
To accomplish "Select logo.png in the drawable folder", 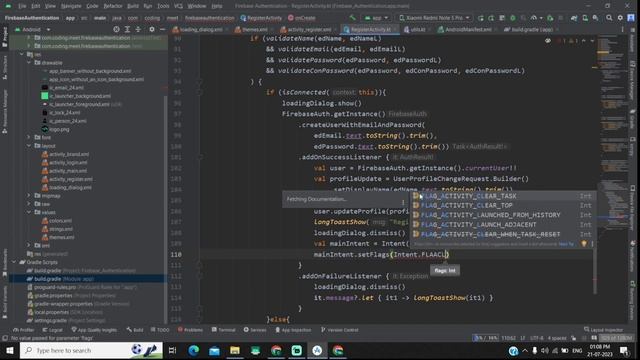I will pos(60,129).
